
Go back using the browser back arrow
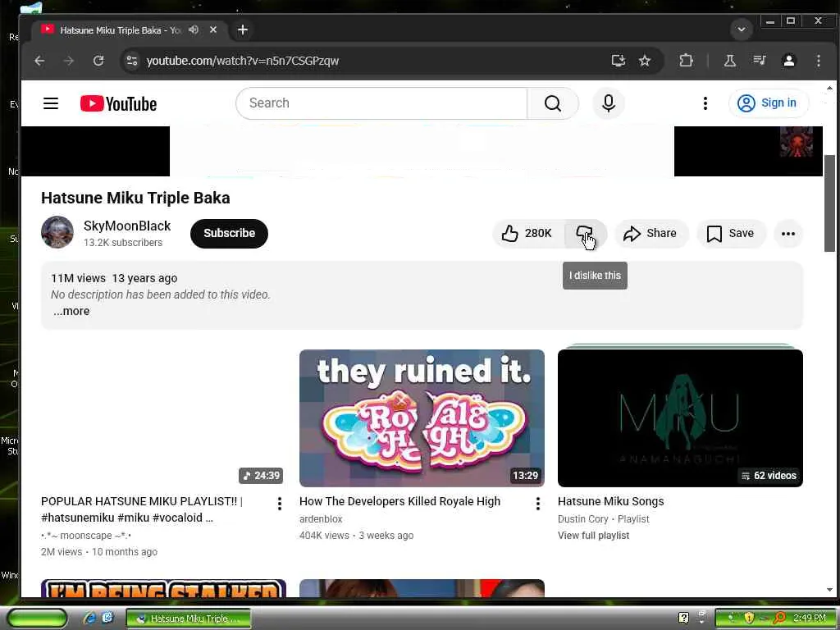pyautogui.click(x=39, y=61)
